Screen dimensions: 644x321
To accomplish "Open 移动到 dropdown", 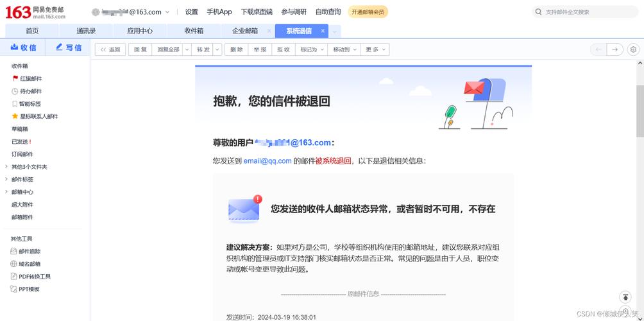I will point(344,49).
